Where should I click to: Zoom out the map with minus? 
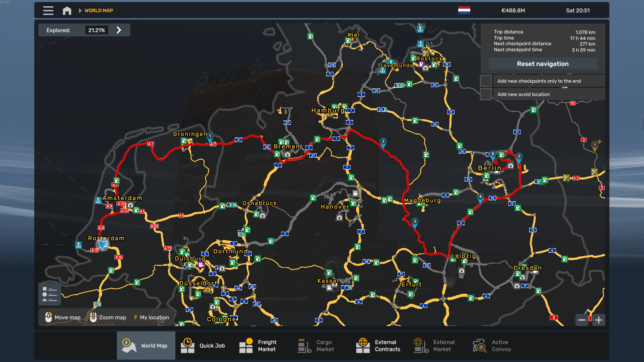pyautogui.click(x=582, y=320)
